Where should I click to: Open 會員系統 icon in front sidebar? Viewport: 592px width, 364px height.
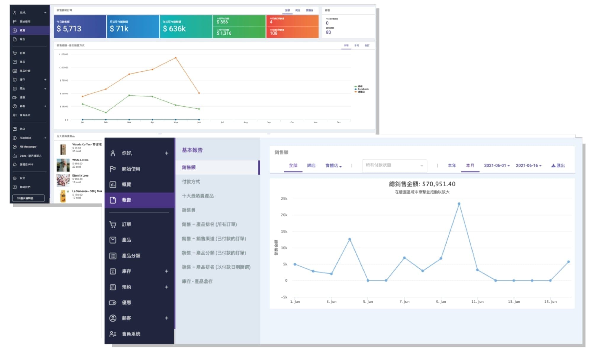point(113,334)
